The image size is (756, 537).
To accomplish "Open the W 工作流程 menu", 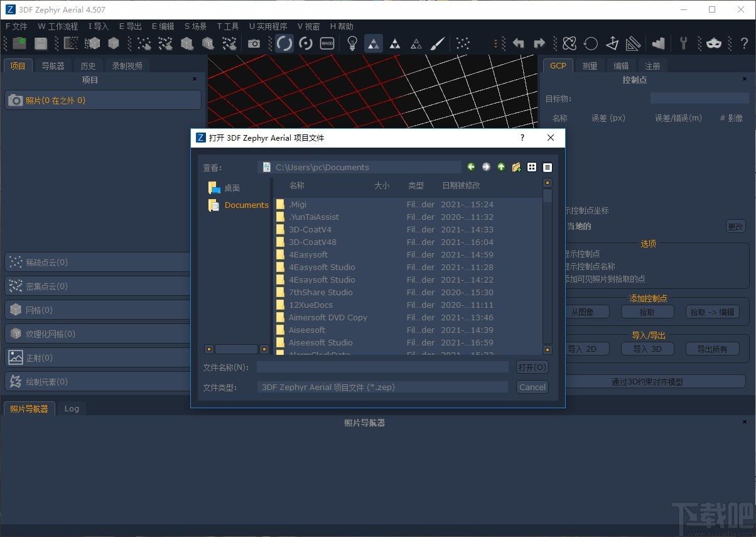I will (57, 26).
